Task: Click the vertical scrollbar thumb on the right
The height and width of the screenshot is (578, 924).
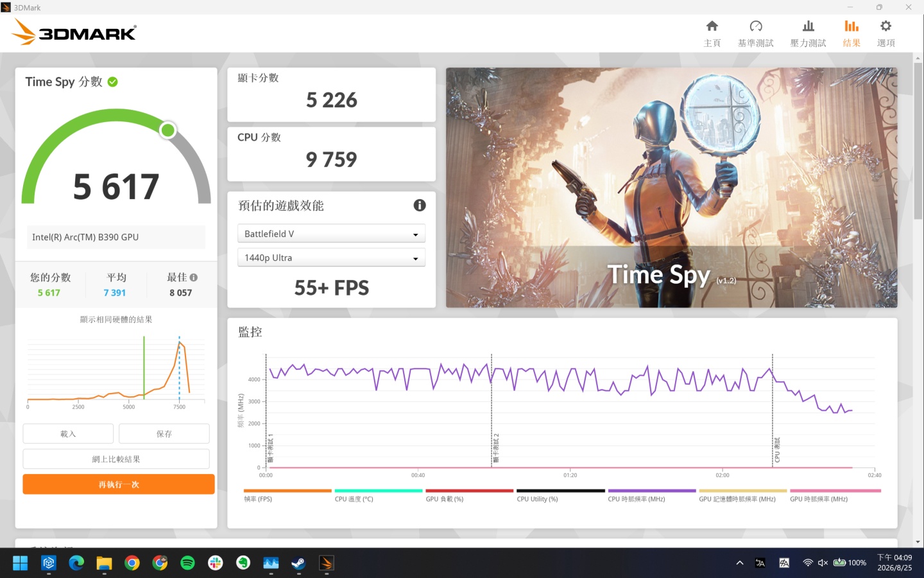Action: 918,140
